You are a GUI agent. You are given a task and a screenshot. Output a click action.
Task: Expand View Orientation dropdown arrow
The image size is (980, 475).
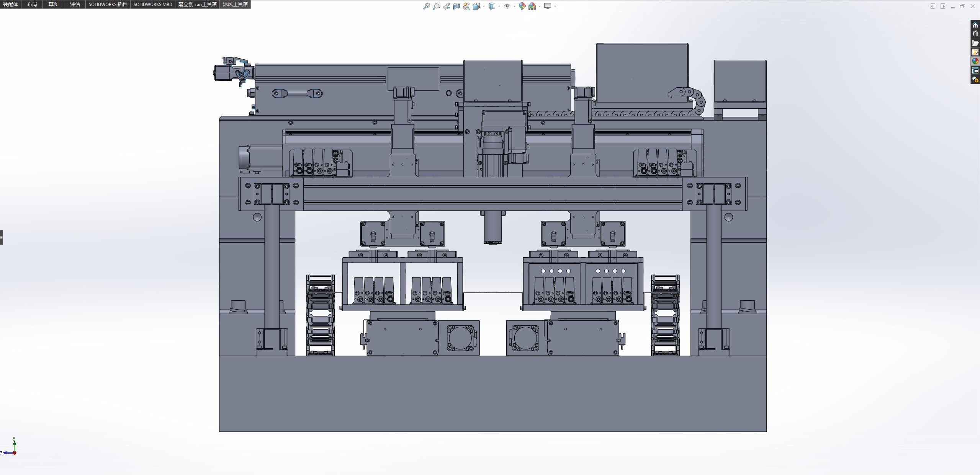point(484,6)
